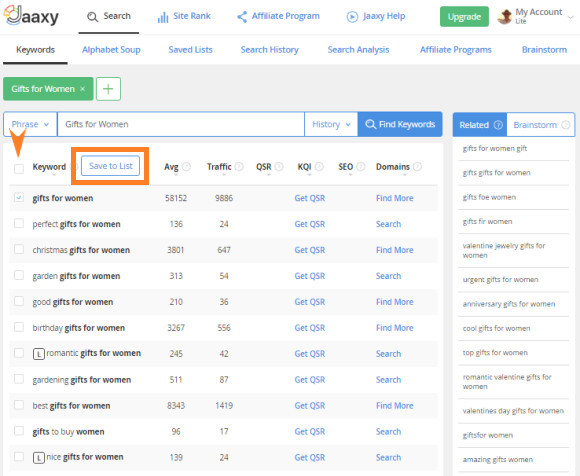
Task: Click Find More for christmas gifts for women
Action: (395, 250)
